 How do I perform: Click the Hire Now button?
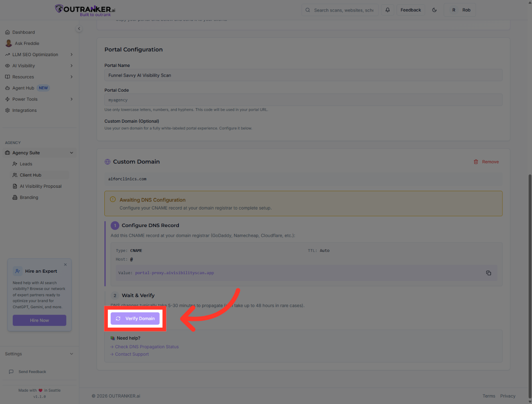[39, 321]
